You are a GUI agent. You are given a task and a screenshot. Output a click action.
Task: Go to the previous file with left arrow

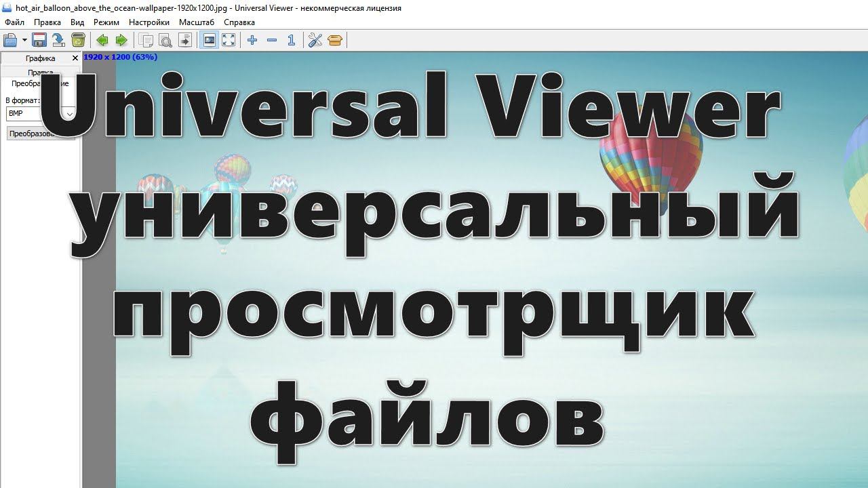click(102, 41)
